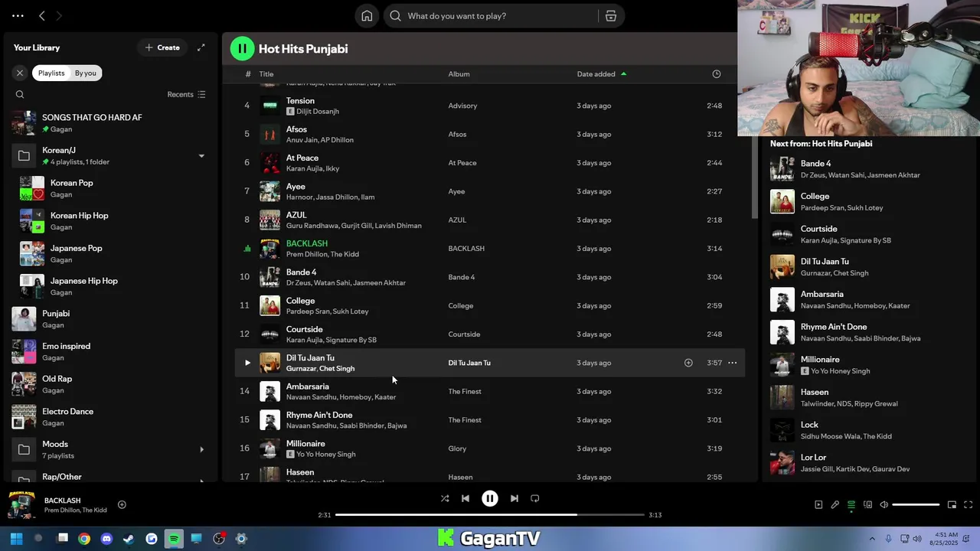Toggle the Queue panel
980x551 pixels.
851,505
